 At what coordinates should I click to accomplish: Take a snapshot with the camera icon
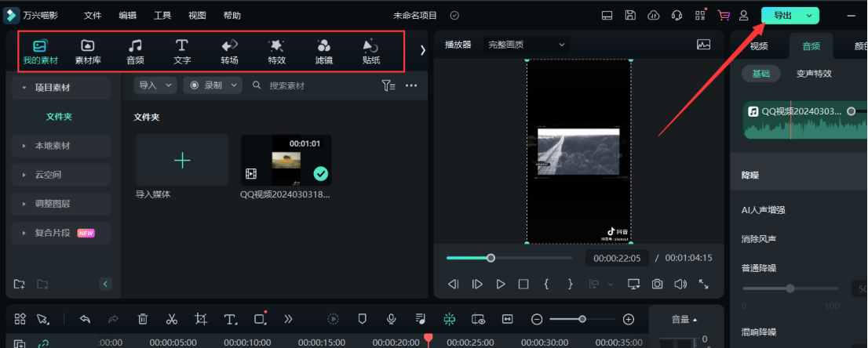click(657, 285)
